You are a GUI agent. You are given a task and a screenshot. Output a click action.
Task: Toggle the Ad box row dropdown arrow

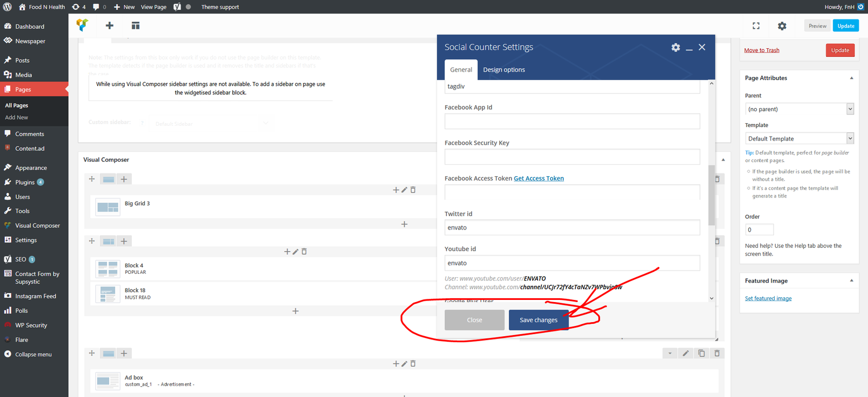click(670, 353)
